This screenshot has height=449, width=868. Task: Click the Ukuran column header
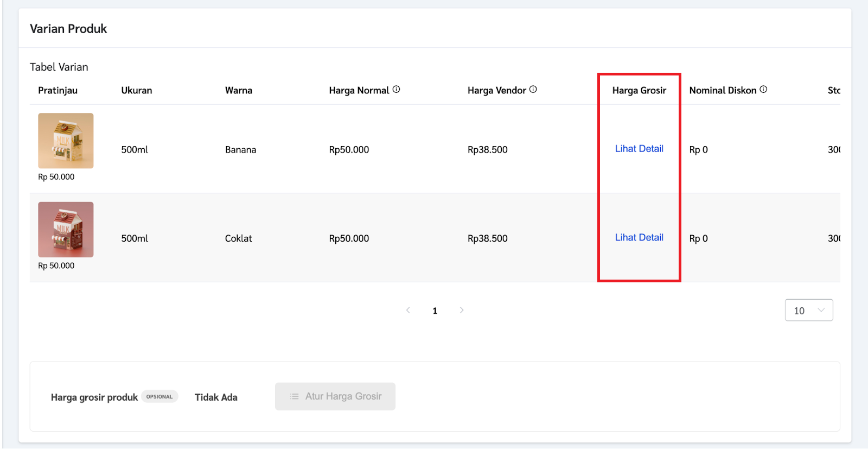click(x=137, y=90)
